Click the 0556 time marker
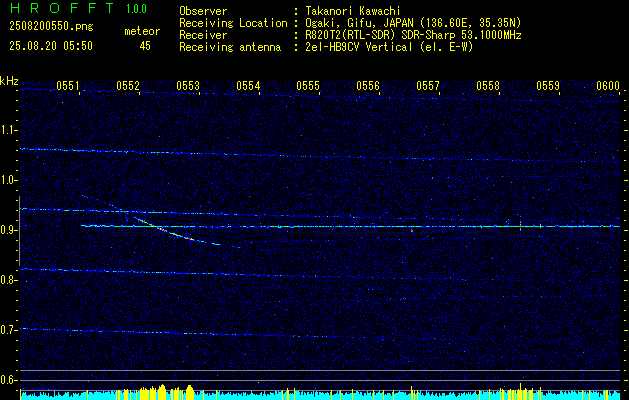 click(x=368, y=86)
